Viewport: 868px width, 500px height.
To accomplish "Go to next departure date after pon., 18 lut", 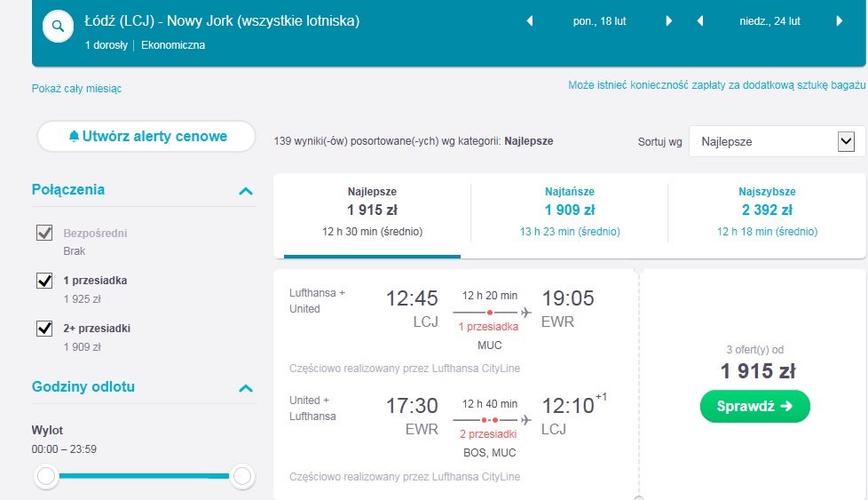I will coord(668,21).
